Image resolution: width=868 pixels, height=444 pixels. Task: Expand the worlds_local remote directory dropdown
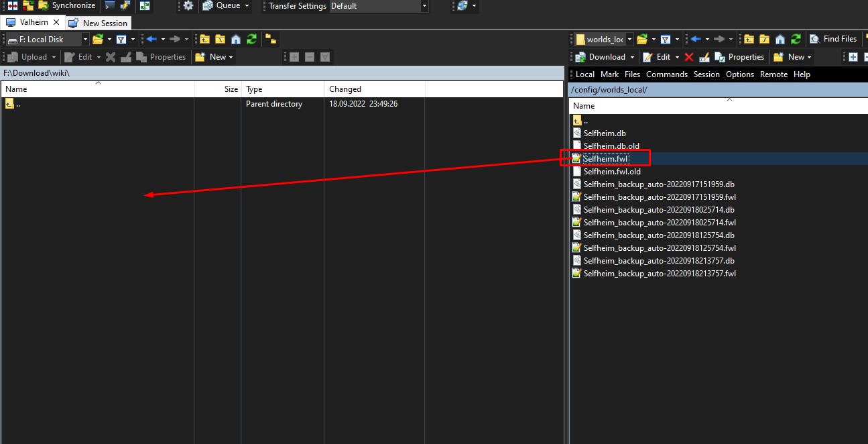(x=629, y=40)
